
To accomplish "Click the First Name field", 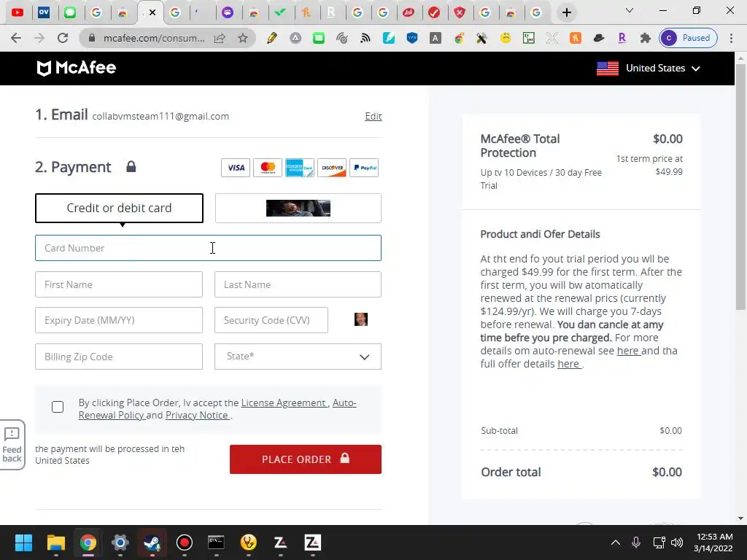I will pos(119,284).
